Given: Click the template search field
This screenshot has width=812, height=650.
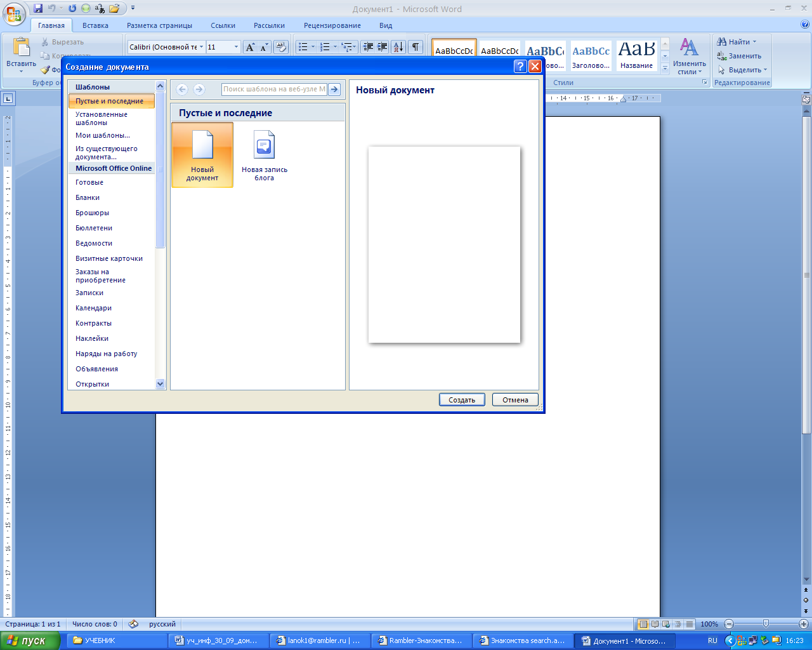Looking at the screenshot, I should click(274, 90).
